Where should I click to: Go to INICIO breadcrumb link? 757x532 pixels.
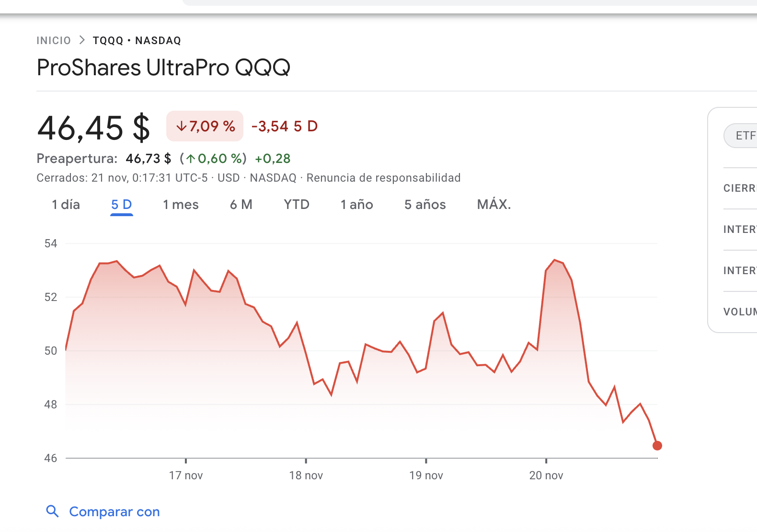coord(54,41)
